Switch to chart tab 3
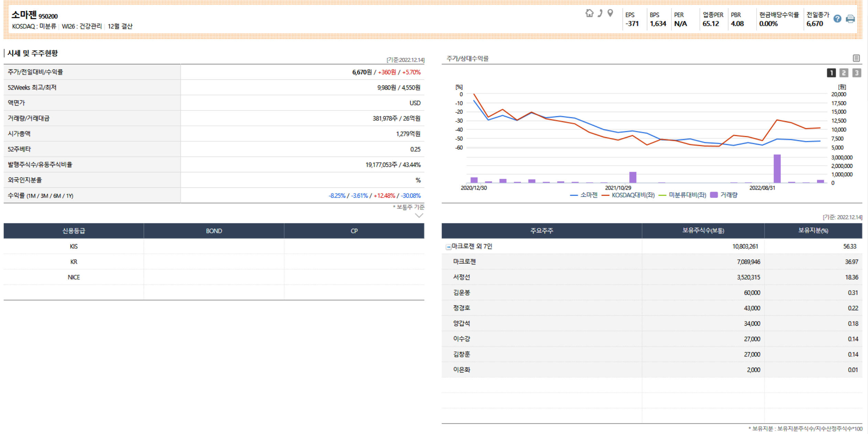Viewport: 868px width, 434px height. click(x=856, y=73)
